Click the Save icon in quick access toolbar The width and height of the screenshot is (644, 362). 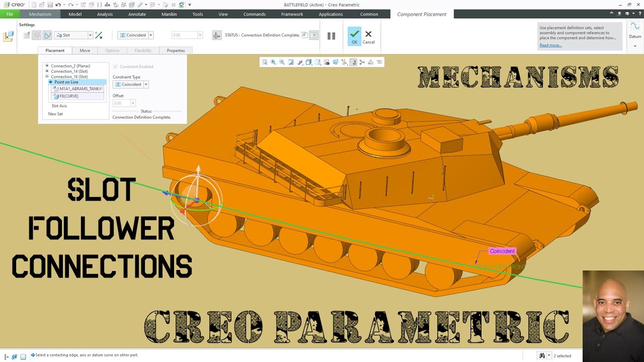tap(50, 5)
